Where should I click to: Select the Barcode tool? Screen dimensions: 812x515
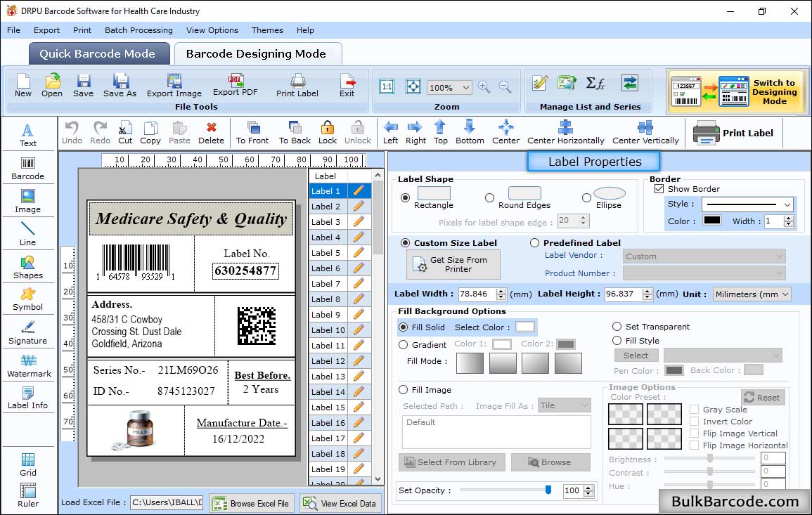point(28,169)
